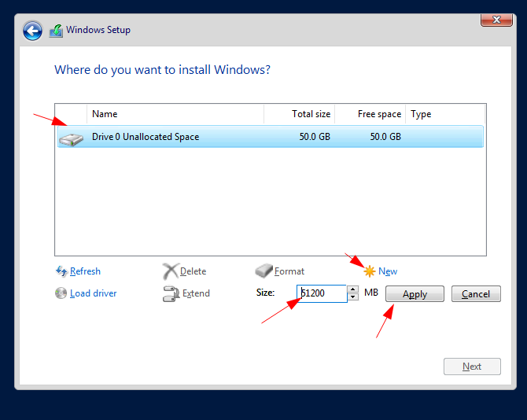This screenshot has height=420, width=527.
Task: Click the 50.0 GB free space cell
Action: point(385,137)
